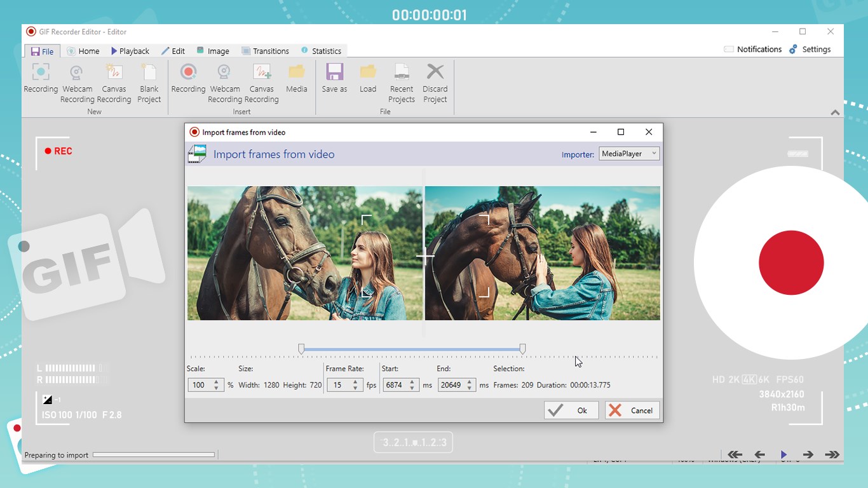The height and width of the screenshot is (488, 868).
Task: Click the "Preparing to import" status text
Action: [x=57, y=455]
